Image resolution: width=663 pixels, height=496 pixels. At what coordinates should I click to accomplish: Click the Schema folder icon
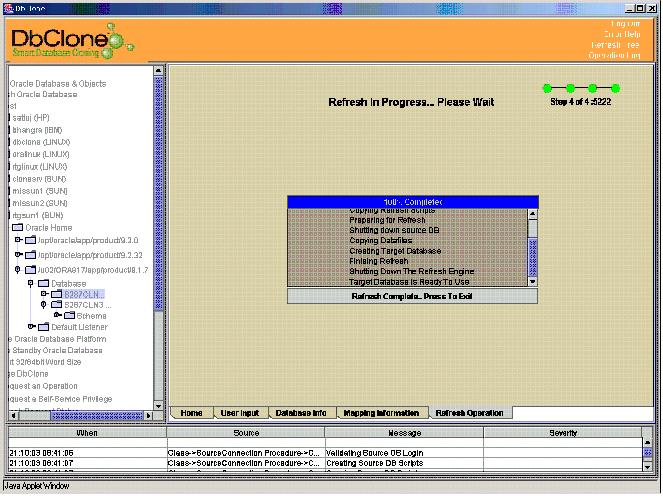coord(69,316)
